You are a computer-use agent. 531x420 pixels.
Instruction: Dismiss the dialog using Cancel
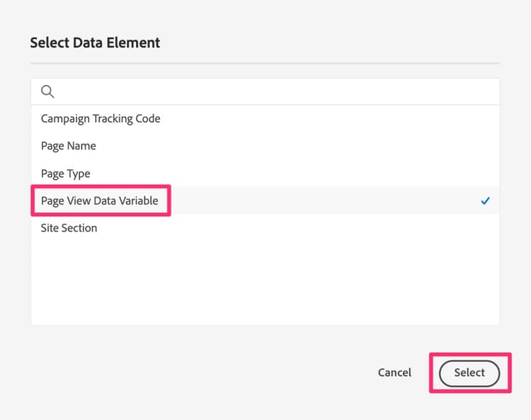[394, 373]
